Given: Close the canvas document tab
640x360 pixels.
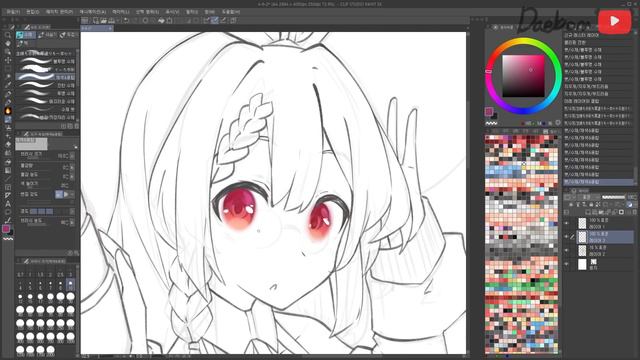Looking at the screenshot, I should [110, 29].
